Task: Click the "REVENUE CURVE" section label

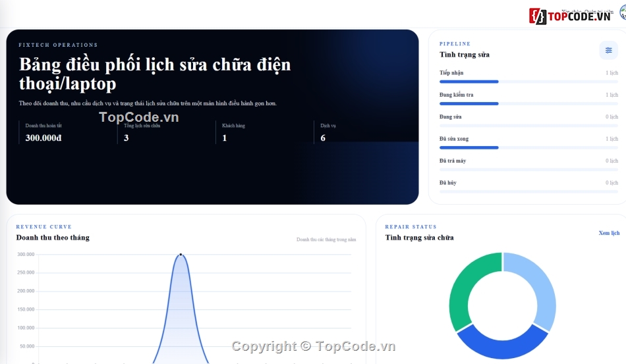Action: tap(44, 226)
